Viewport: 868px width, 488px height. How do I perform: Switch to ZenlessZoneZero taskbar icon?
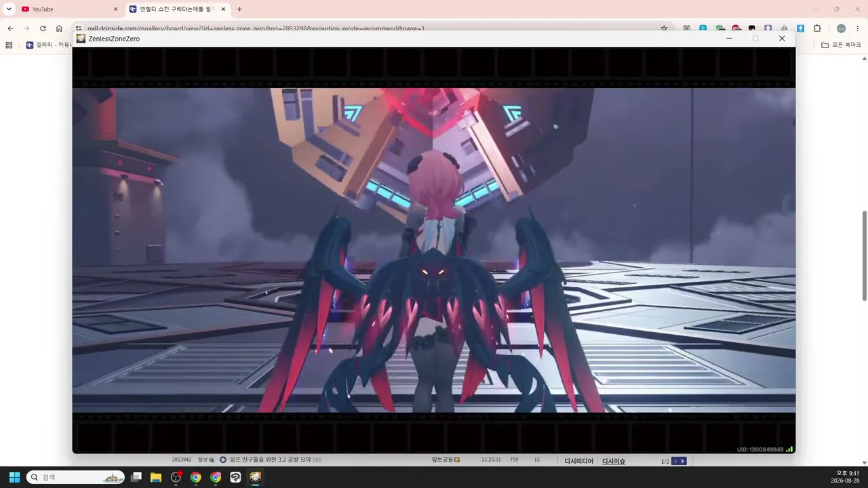(x=255, y=477)
